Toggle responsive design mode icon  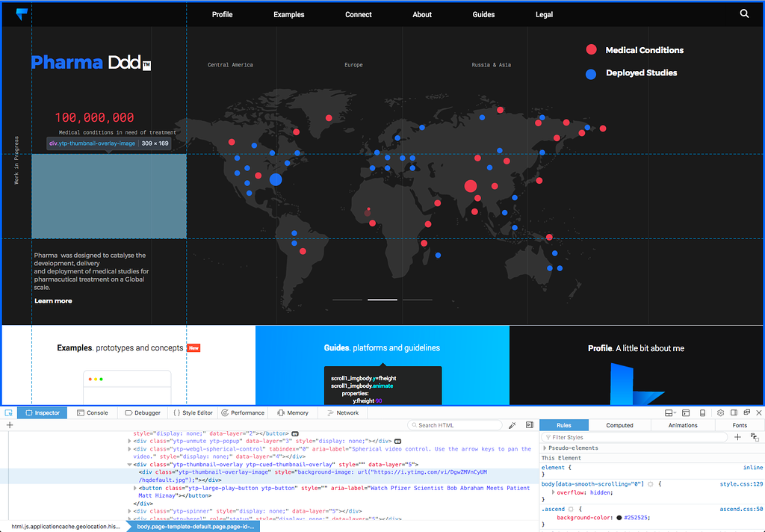702,412
